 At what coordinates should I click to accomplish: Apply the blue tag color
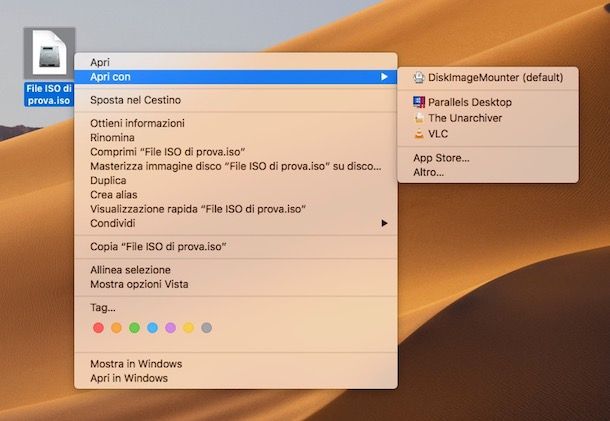[x=152, y=328]
